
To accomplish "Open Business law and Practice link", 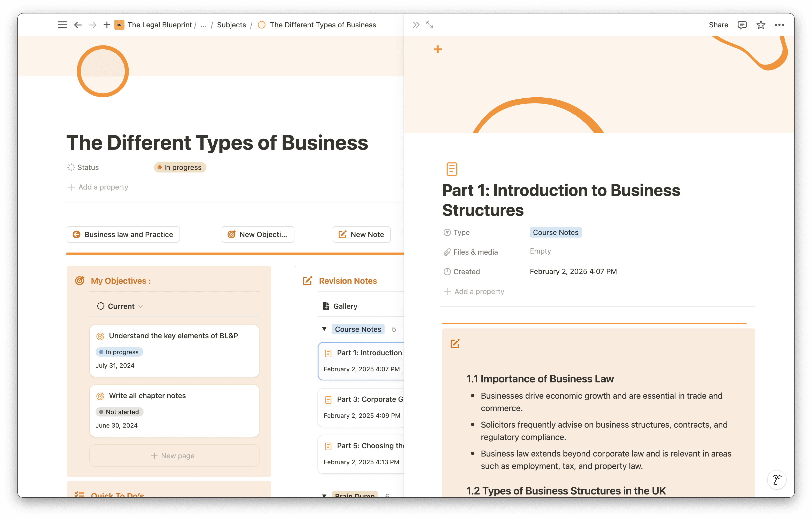I will coord(123,234).
